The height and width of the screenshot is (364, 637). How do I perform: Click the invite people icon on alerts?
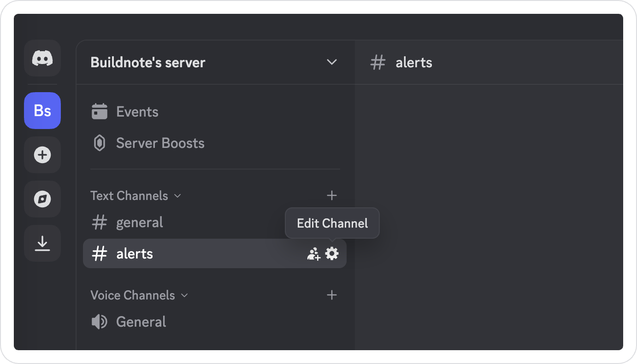(x=314, y=254)
